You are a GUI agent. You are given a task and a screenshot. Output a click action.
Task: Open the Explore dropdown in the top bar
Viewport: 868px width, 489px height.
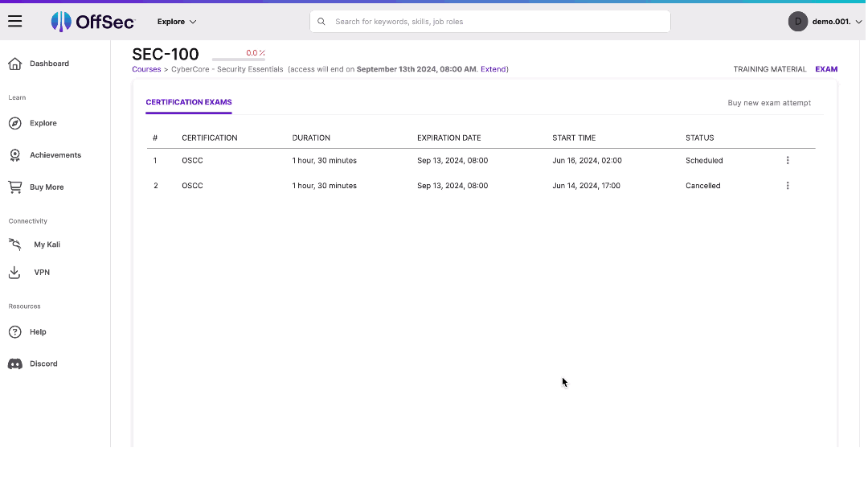(176, 21)
